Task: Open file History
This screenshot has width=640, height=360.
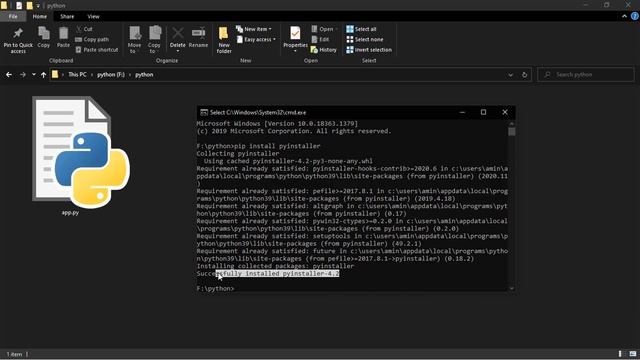Action: (x=324, y=49)
